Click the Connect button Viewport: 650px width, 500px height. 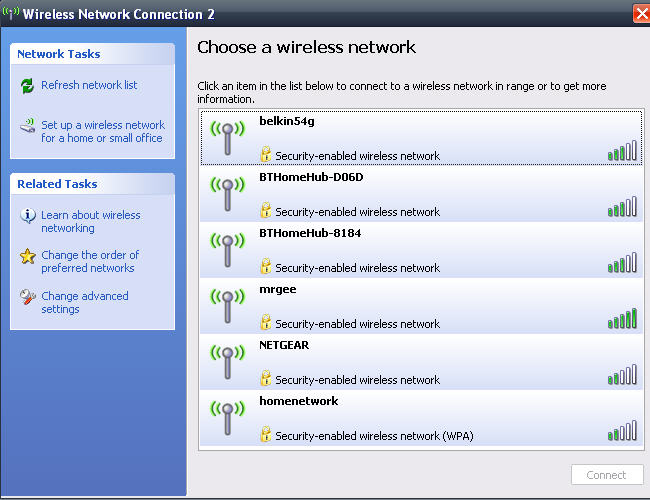(607, 475)
